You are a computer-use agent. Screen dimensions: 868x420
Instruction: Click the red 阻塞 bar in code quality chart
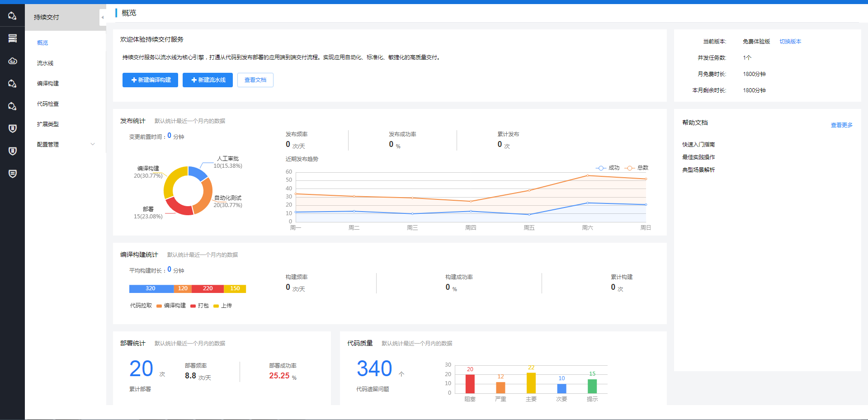470,384
